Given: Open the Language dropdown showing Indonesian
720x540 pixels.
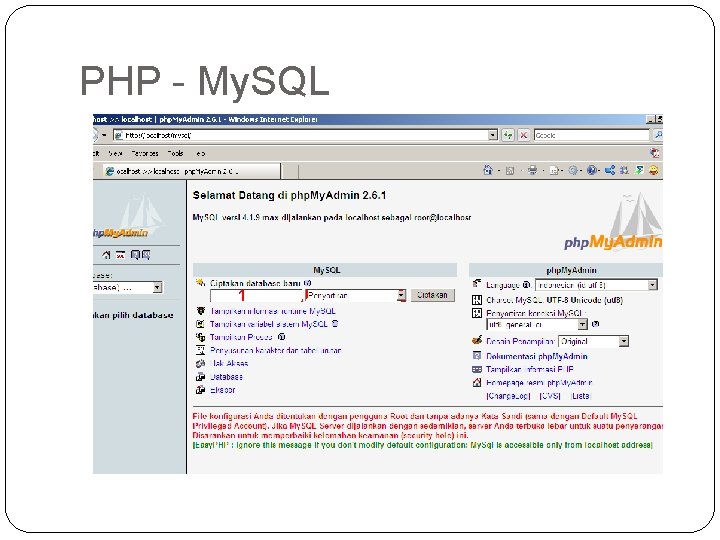Looking at the screenshot, I should 596,285.
